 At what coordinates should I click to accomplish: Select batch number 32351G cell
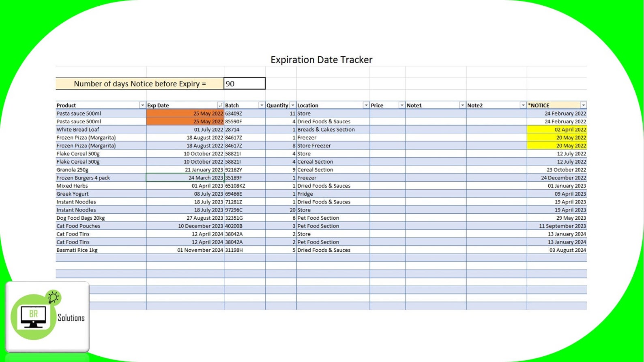(245, 218)
